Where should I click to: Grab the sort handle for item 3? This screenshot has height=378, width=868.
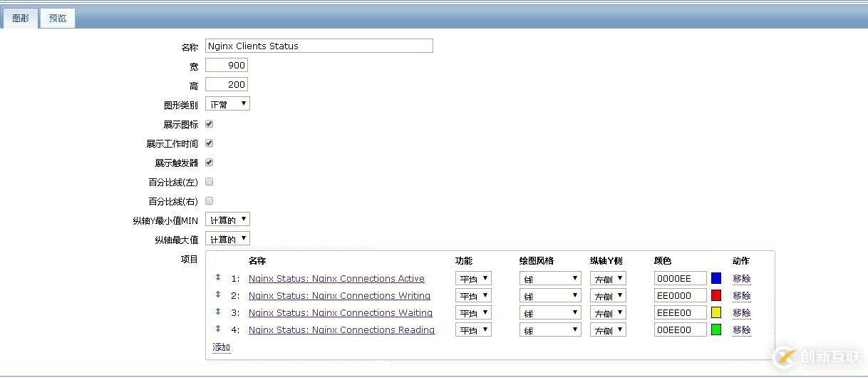[x=218, y=312]
